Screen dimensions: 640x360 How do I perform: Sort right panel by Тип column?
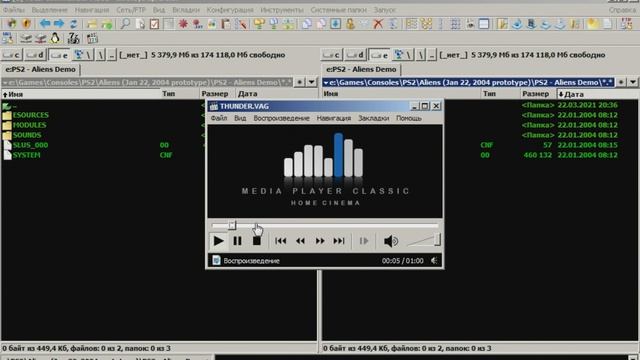pos(501,94)
